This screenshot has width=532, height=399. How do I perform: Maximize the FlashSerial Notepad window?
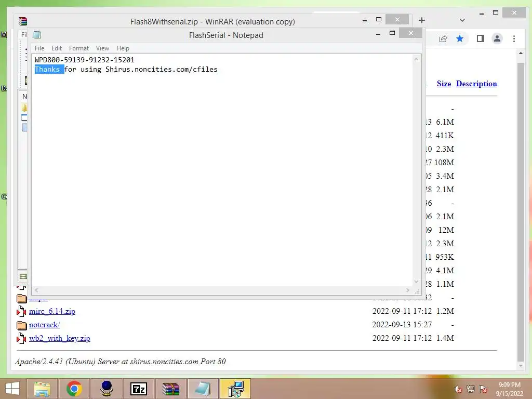(392, 33)
